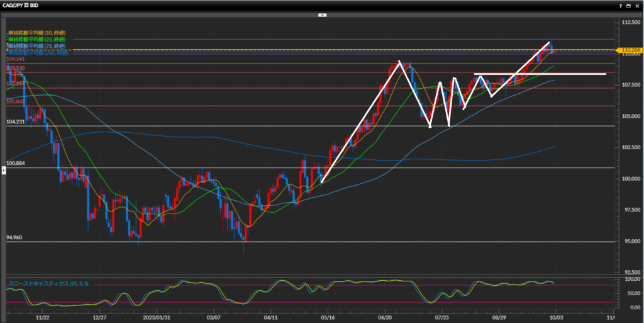Expand the collapsed top toolbar arrow
The height and width of the screenshot is (323, 644).
(x=322, y=14)
